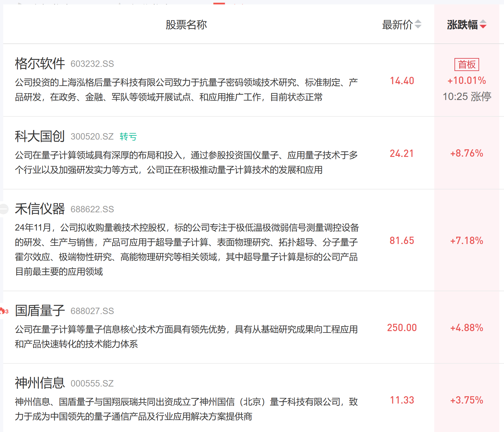
Task: Select stock code 300520.SZ
Action: 92,137
